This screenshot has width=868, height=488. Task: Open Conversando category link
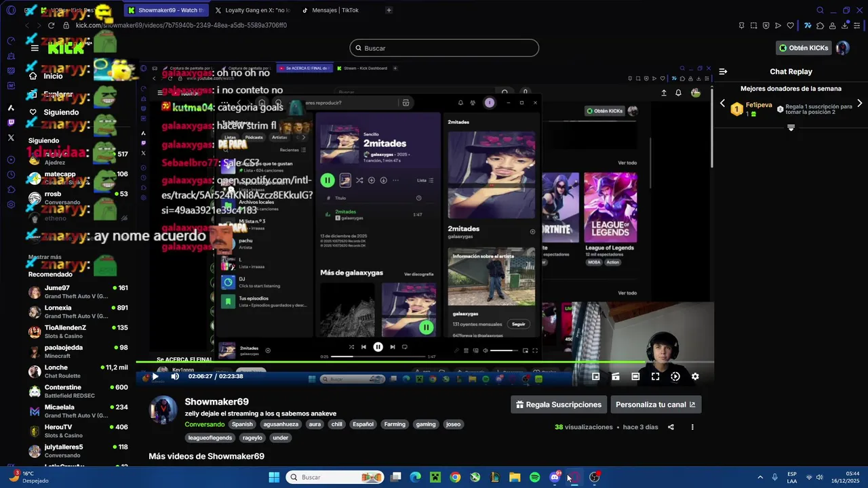(205, 424)
